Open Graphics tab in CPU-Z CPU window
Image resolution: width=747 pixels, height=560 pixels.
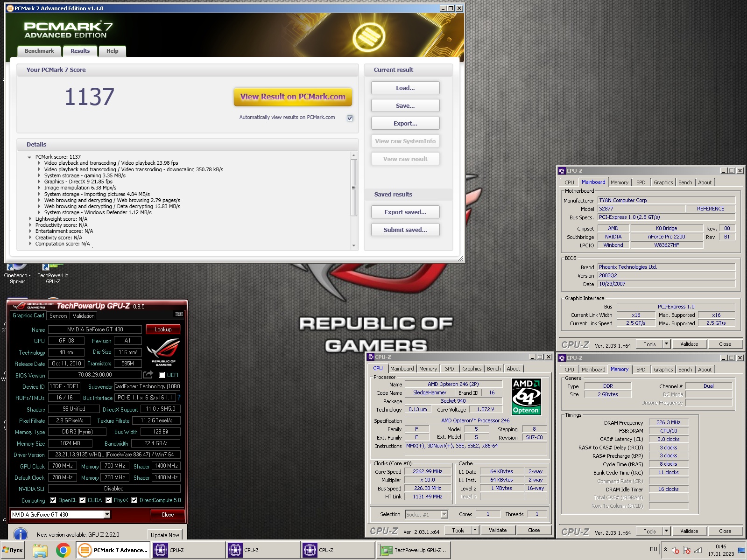472,369
